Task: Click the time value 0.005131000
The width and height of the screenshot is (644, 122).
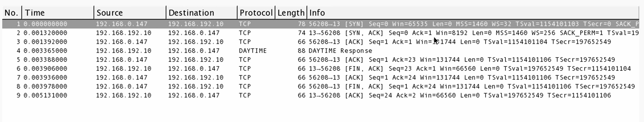Action: point(45,96)
